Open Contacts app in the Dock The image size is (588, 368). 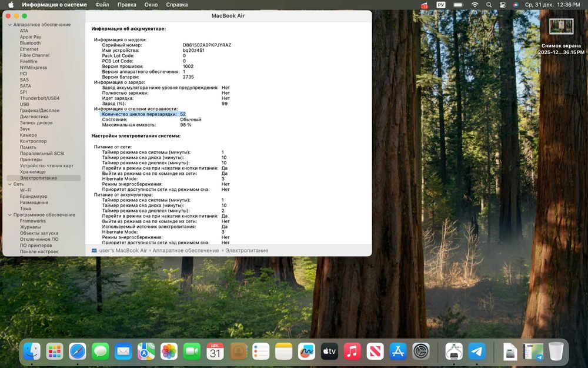[x=238, y=352]
